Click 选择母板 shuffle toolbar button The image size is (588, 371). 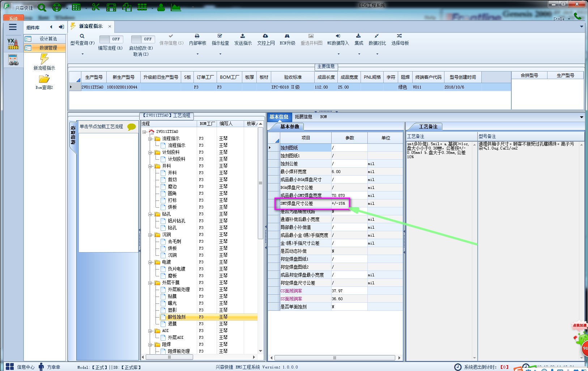click(400, 40)
